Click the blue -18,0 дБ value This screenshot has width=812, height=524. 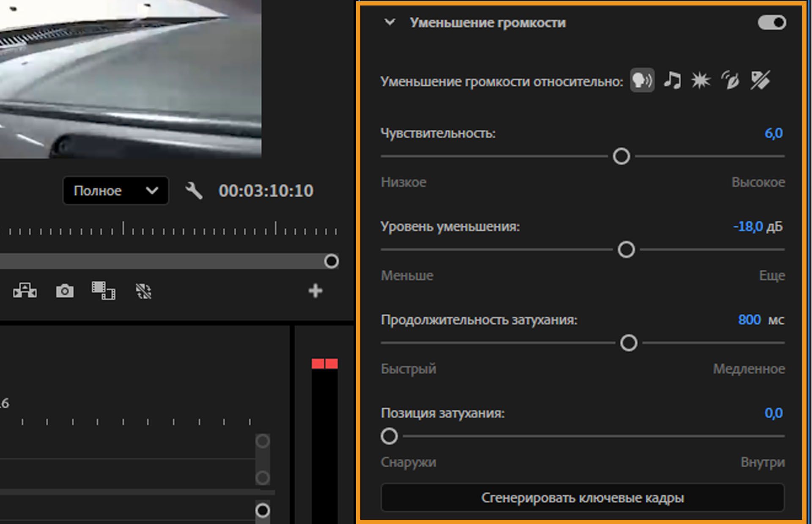(x=756, y=227)
